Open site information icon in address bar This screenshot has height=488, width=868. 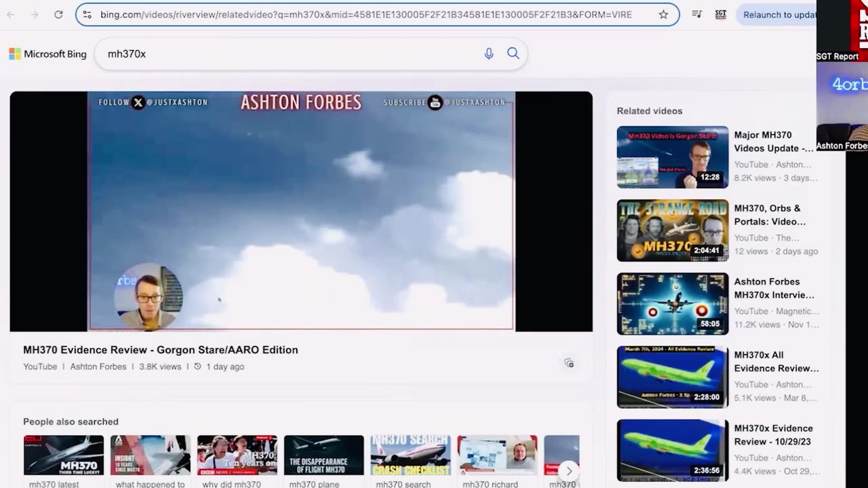coord(87,14)
